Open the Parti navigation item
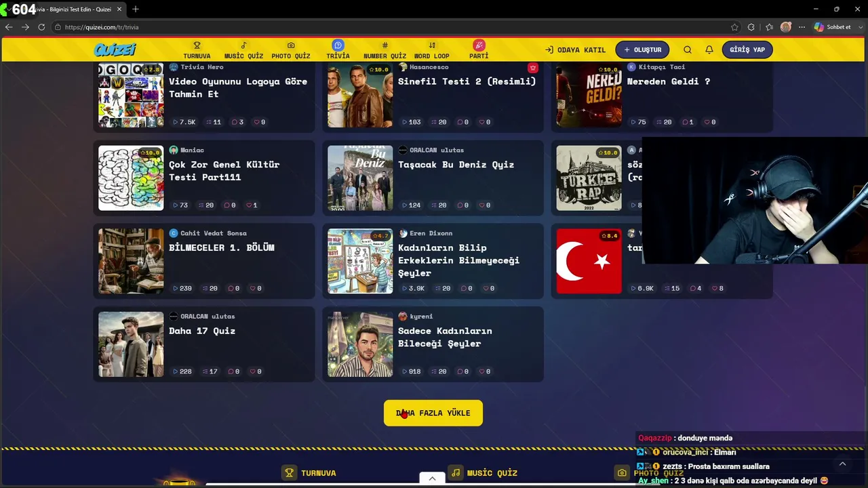The width and height of the screenshot is (868, 488). (479, 50)
